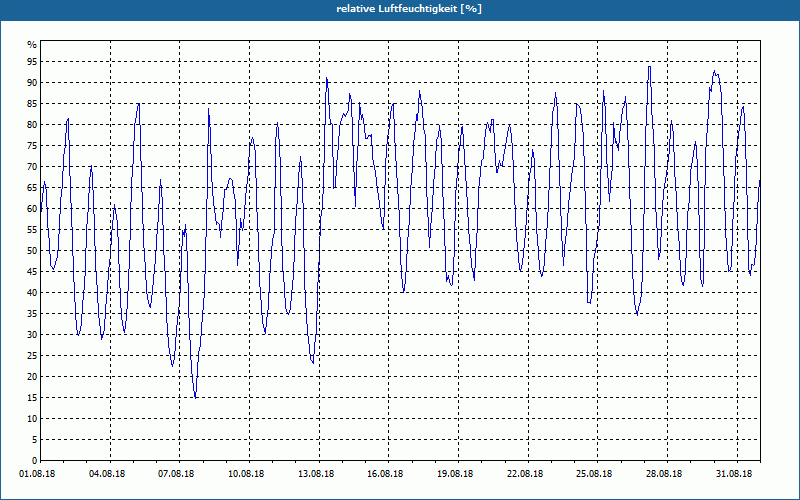800x500 pixels.
Task: Click the x-axis date 19.08.18
Action: [x=456, y=474]
